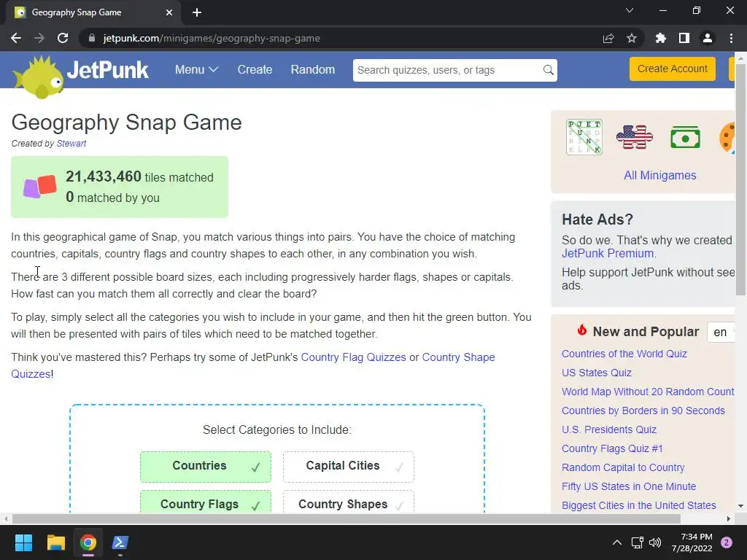
Task: Open a Random quiz from the navbar
Action: pyautogui.click(x=312, y=69)
